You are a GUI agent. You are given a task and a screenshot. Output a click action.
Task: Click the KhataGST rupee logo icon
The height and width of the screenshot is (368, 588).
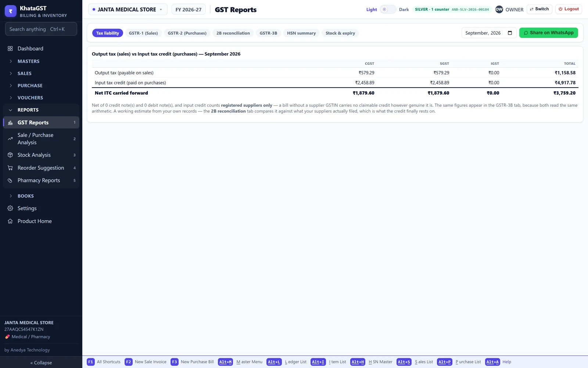10,11
